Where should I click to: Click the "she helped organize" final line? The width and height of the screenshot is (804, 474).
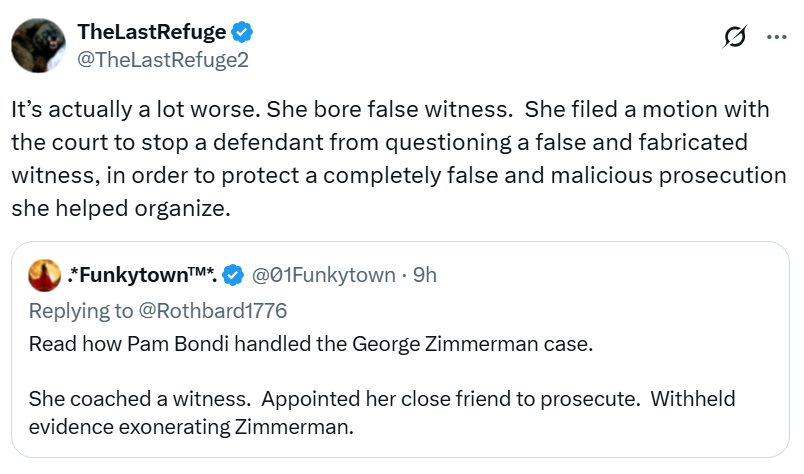(x=113, y=211)
